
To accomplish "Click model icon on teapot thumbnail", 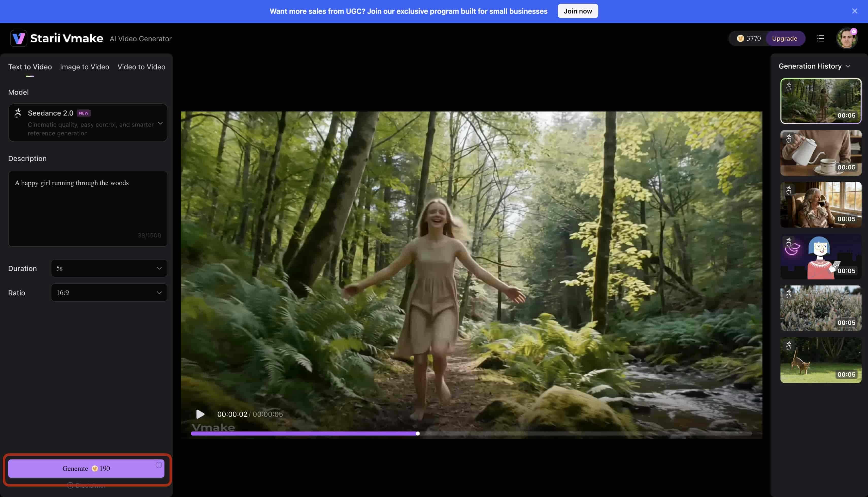I will click(x=789, y=139).
